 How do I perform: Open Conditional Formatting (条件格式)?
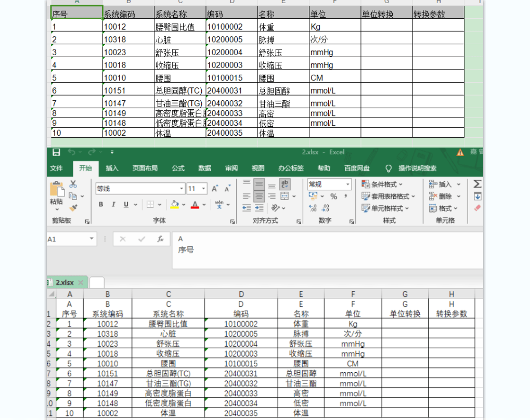pyautogui.click(x=383, y=184)
